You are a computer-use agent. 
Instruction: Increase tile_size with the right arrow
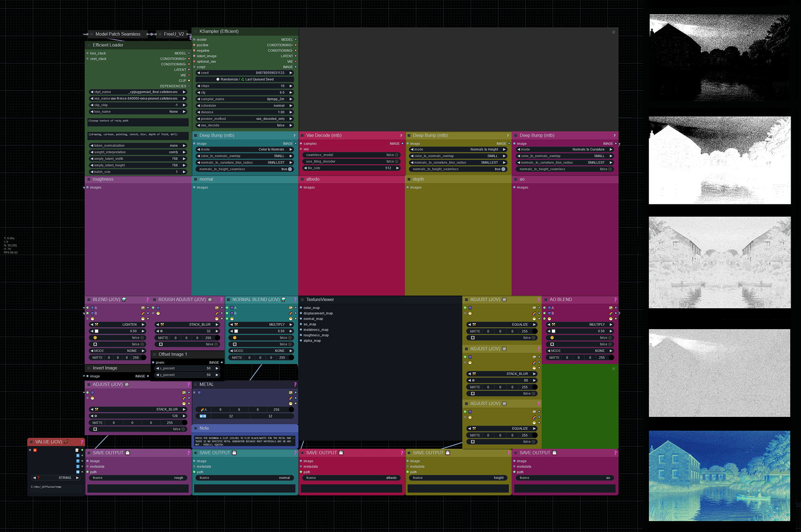(398, 168)
